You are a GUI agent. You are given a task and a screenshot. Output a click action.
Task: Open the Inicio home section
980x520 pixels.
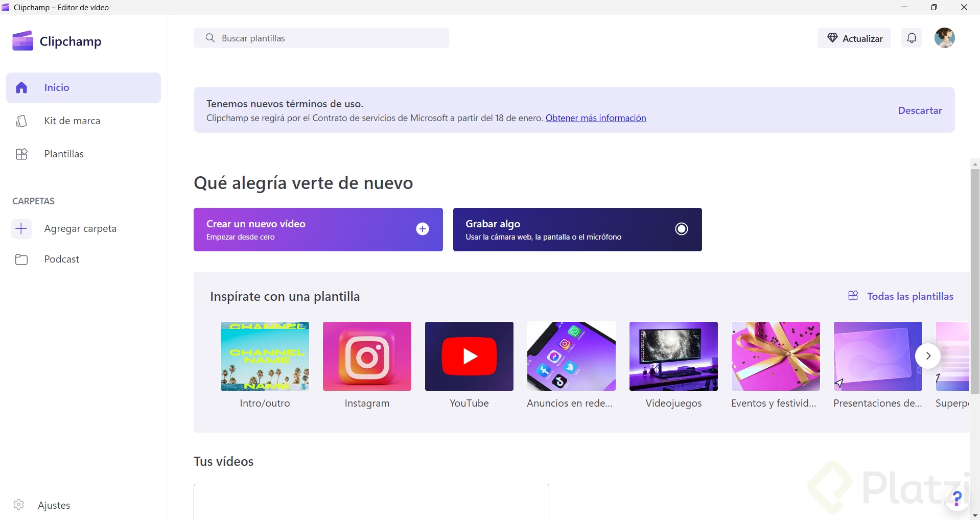(83, 88)
